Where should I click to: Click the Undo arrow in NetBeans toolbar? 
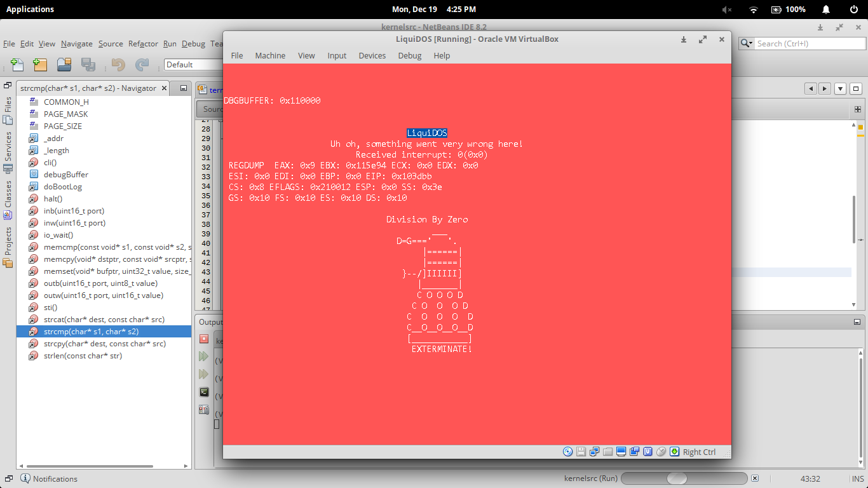coord(118,64)
